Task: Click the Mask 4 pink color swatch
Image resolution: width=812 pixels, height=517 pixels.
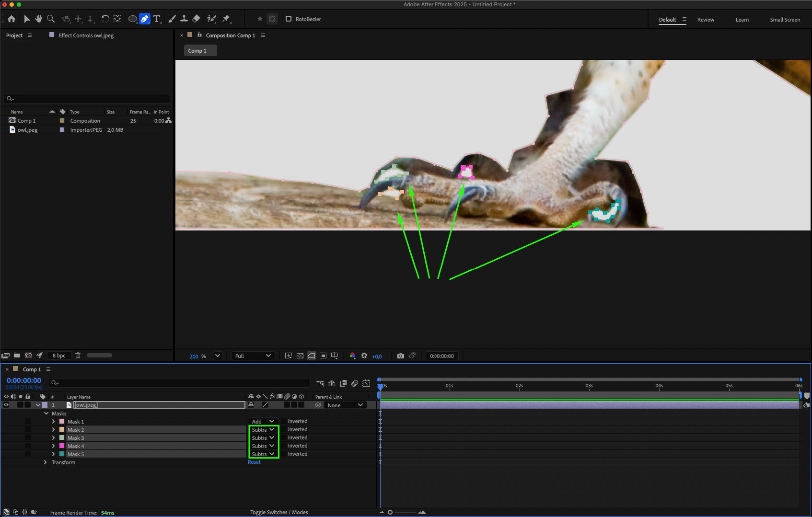Action: coord(62,446)
